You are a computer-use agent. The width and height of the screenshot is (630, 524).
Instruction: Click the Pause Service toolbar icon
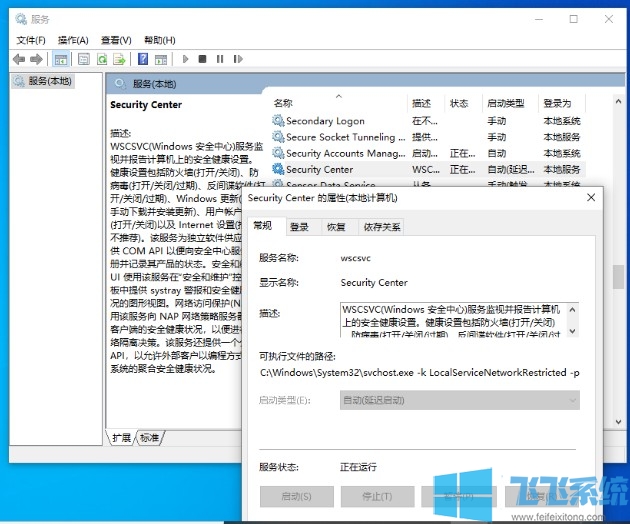click(x=220, y=59)
